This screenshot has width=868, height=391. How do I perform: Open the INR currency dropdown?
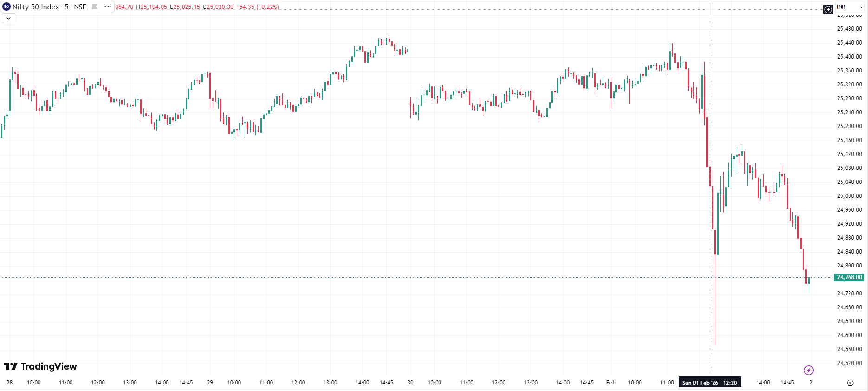pos(850,7)
